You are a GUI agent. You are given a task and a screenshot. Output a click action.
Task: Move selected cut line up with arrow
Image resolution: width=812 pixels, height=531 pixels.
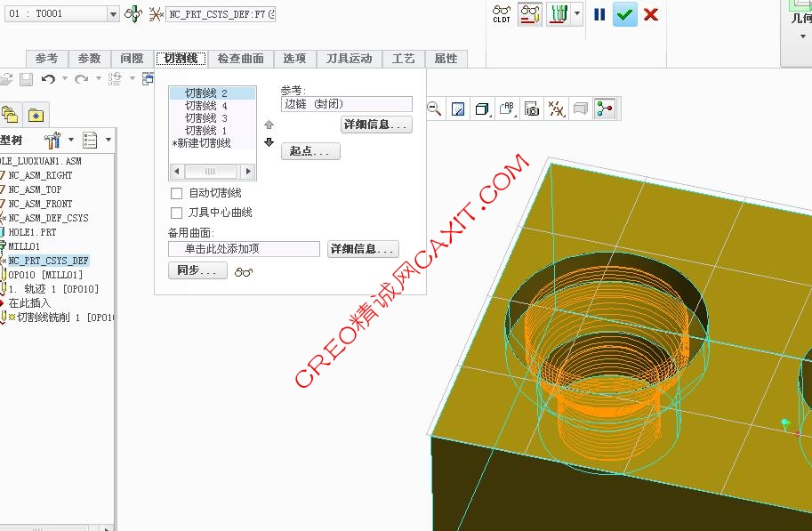click(x=269, y=125)
